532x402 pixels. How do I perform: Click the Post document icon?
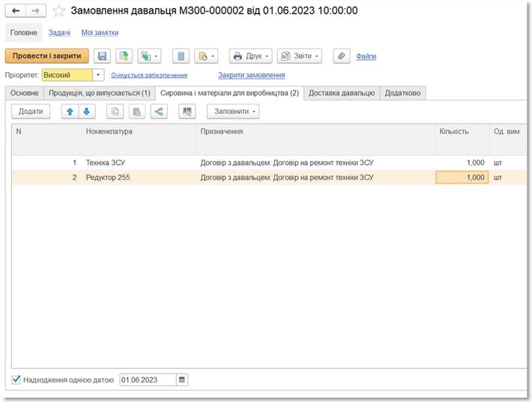(124, 56)
